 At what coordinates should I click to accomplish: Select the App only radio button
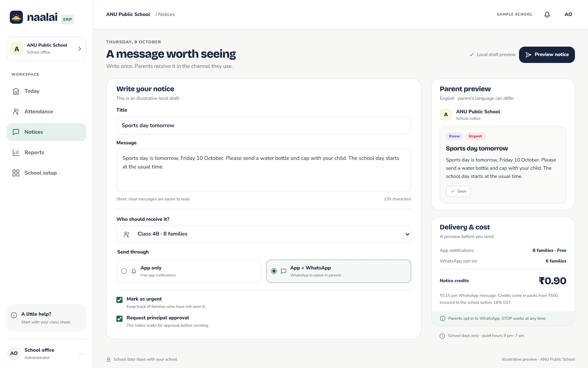click(x=124, y=271)
